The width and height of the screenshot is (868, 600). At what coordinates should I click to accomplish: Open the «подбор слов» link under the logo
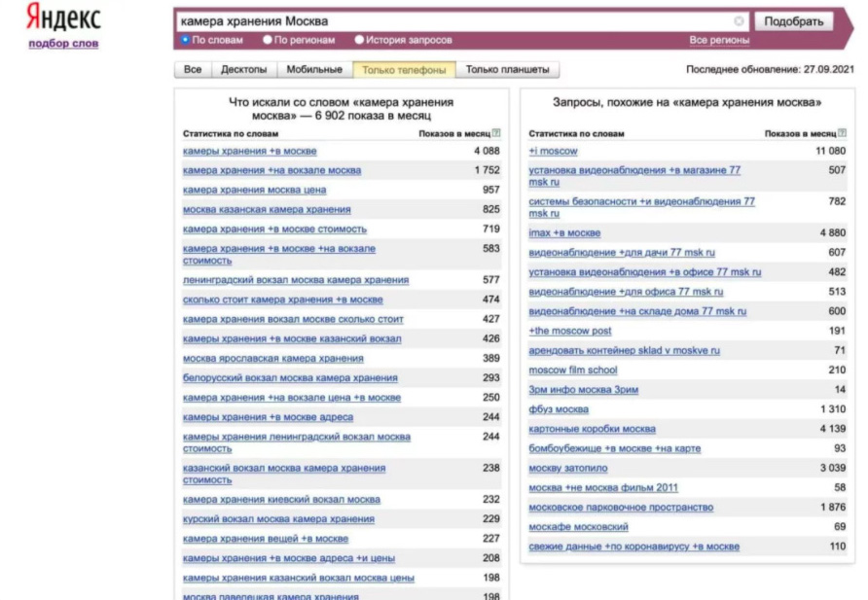63,43
